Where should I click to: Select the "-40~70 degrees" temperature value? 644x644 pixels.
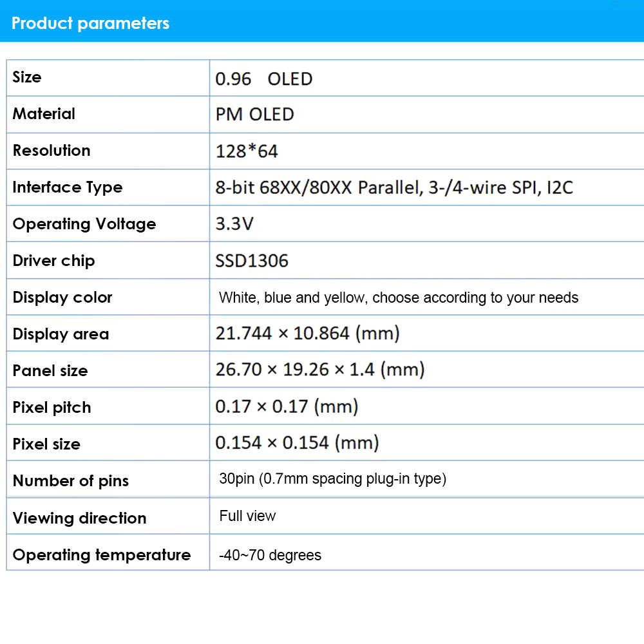point(270,555)
